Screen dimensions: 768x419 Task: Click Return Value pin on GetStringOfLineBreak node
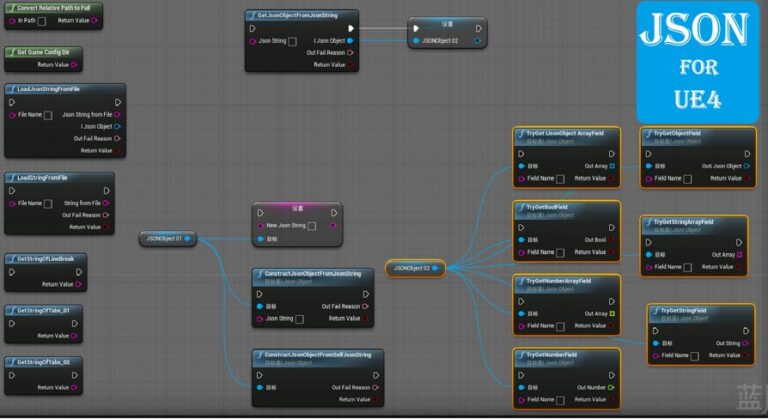pos(78,284)
